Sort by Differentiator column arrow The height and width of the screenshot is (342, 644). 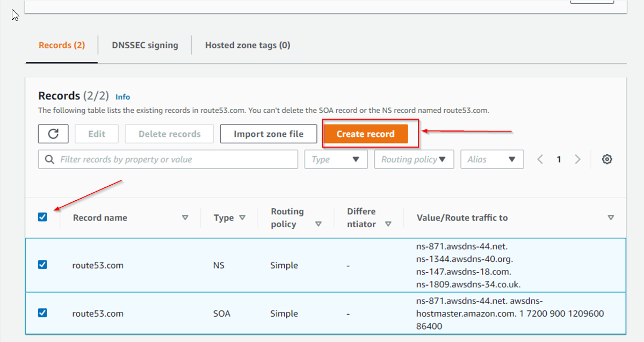point(388,224)
